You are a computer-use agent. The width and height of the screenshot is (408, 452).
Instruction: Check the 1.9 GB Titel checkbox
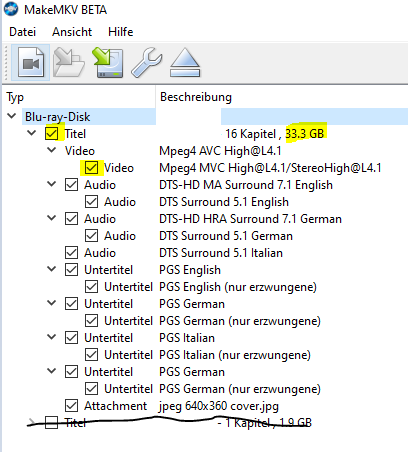click(51, 423)
